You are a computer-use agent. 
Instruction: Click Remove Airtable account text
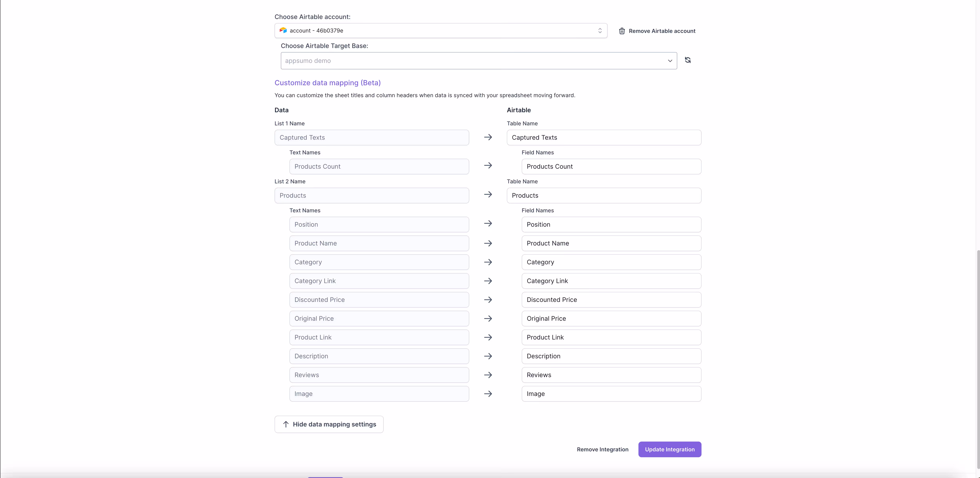point(662,31)
